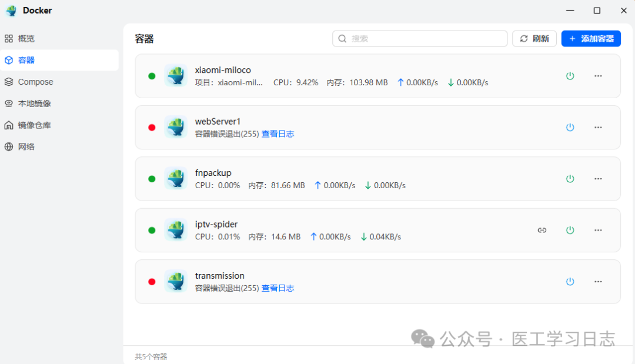This screenshot has height=364, width=635.
Task: Click the magnifier icon in search box
Action: pyautogui.click(x=342, y=38)
